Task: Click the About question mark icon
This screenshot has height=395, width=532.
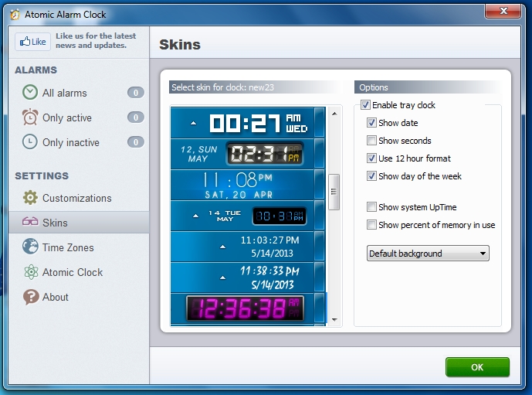Action: [x=31, y=297]
